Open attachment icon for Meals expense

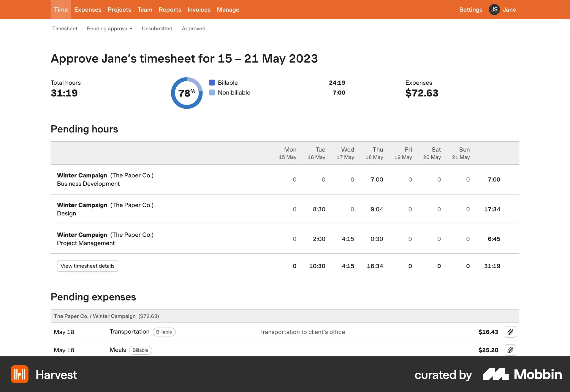pyautogui.click(x=510, y=350)
